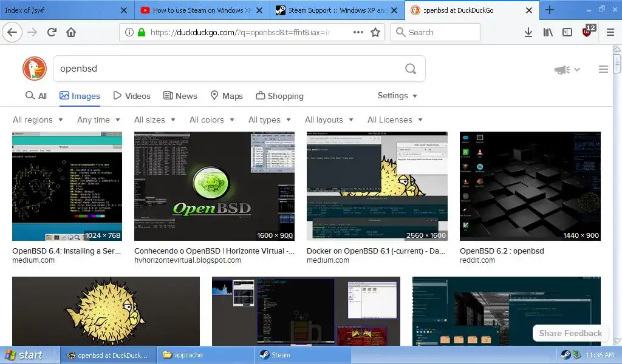Expand the All layouts filter

[x=329, y=120]
